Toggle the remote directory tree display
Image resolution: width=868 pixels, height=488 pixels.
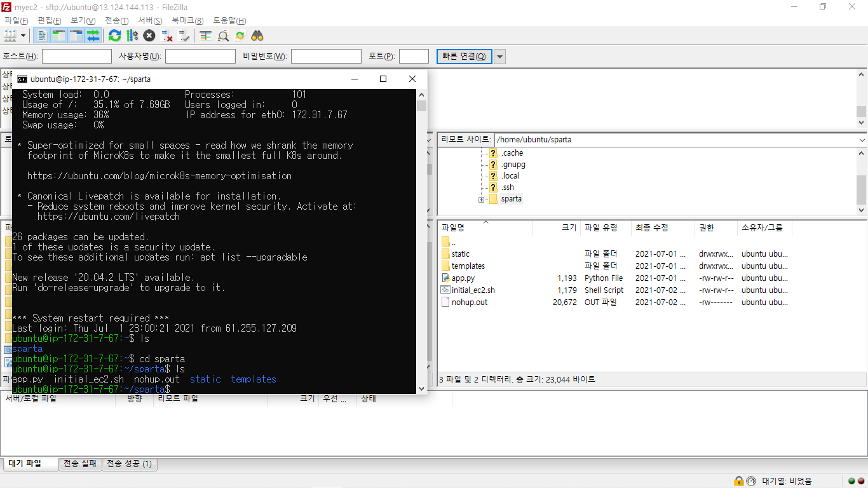(x=76, y=36)
